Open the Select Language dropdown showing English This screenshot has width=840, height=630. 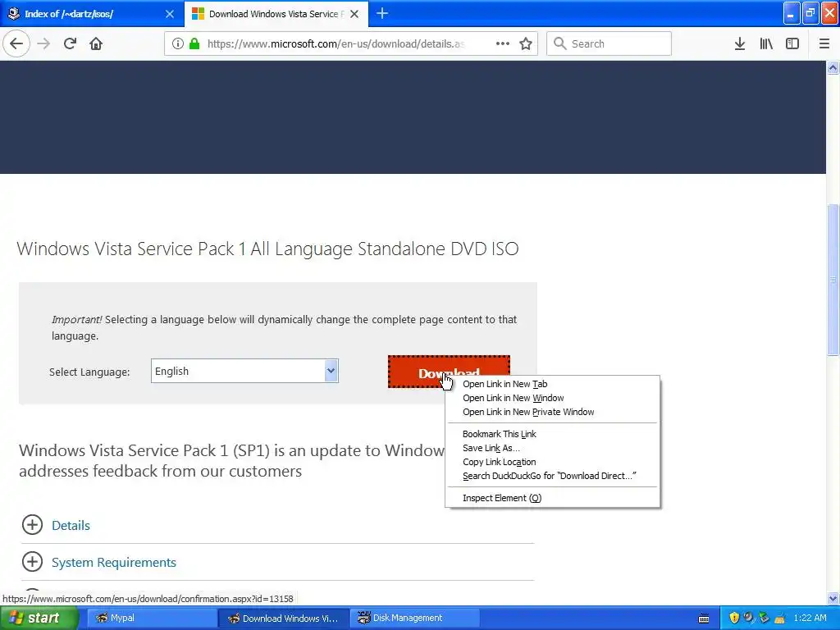[x=244, y=371]
